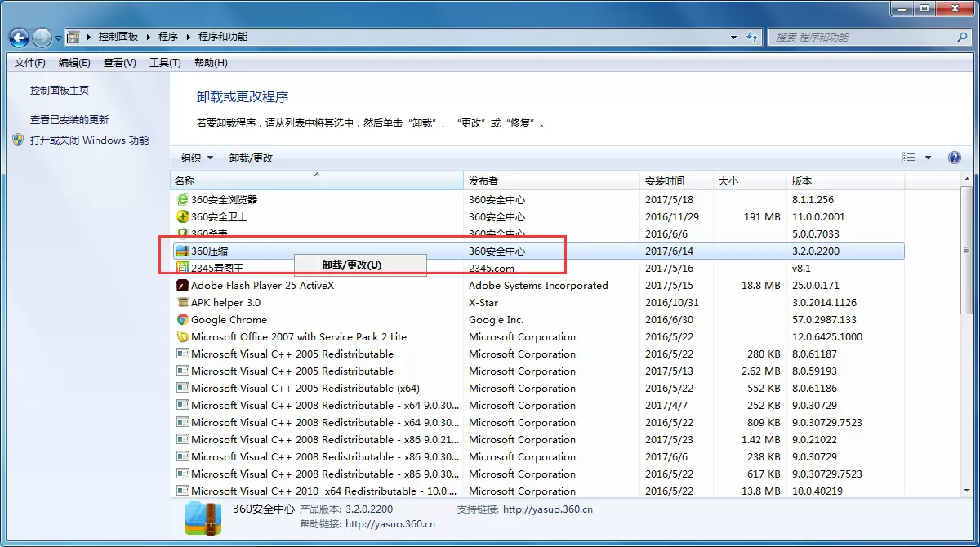Expand the arrow after 程序 breadcrumb
980x547 pixels.
[188, 38]
